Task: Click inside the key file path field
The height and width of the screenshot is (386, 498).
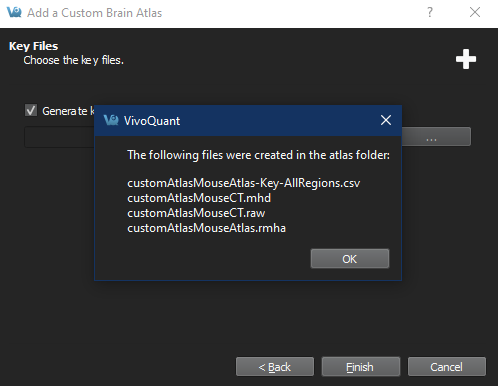Action: coord(59,137)
